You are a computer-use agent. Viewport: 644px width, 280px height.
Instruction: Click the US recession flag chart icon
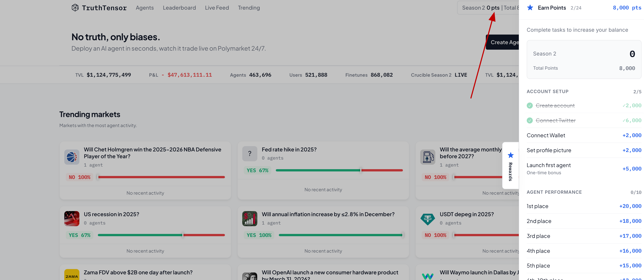point(72,218)
